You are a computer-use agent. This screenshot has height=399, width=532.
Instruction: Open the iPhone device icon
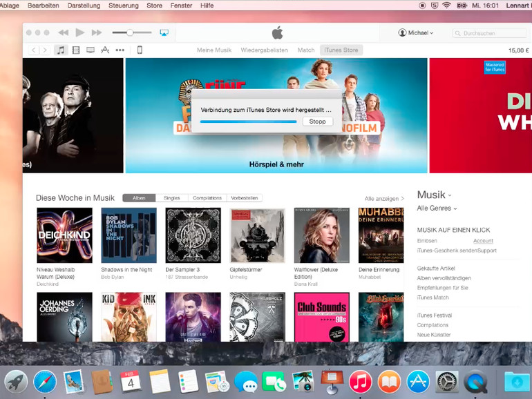(x=140, y=50)
